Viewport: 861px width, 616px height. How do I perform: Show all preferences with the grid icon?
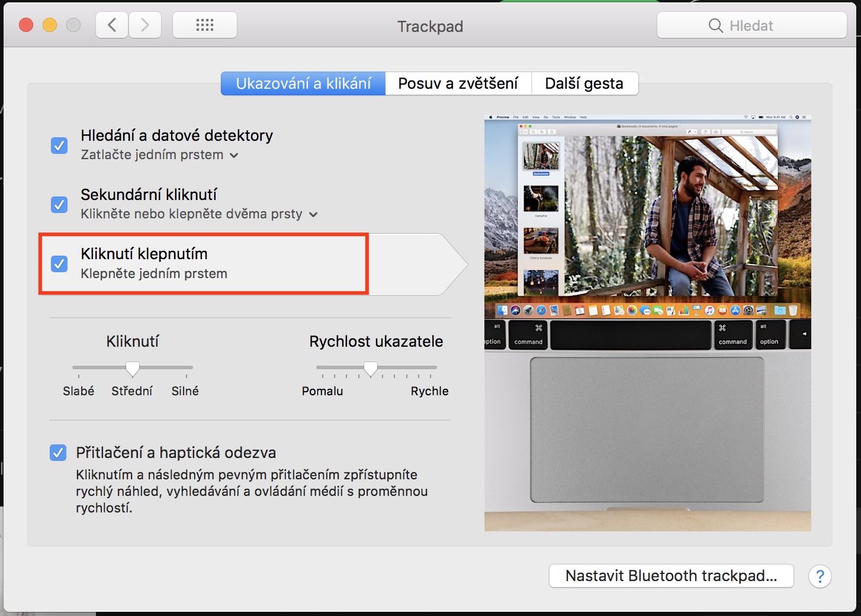tap(205, 25)
